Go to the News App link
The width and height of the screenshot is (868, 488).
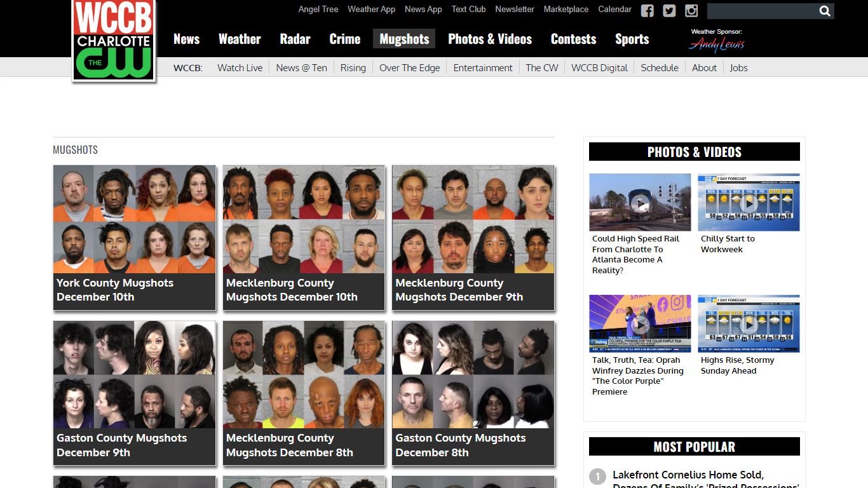point(423,10)
